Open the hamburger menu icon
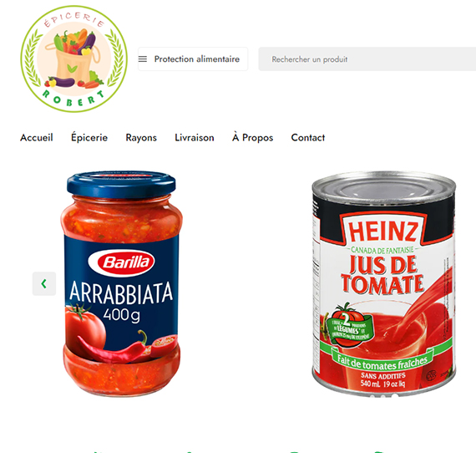The height and width of the screenshot is (453, 476). (143, 59)
